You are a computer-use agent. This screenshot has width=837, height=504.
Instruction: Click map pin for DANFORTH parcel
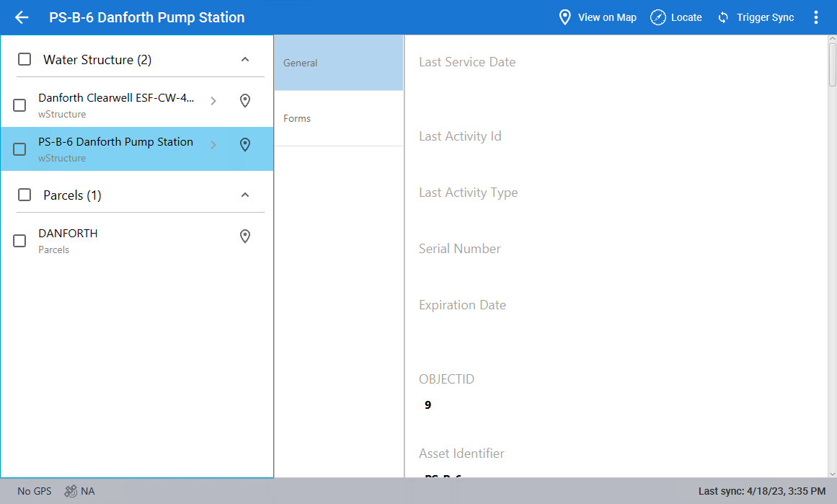pos(245,236)
